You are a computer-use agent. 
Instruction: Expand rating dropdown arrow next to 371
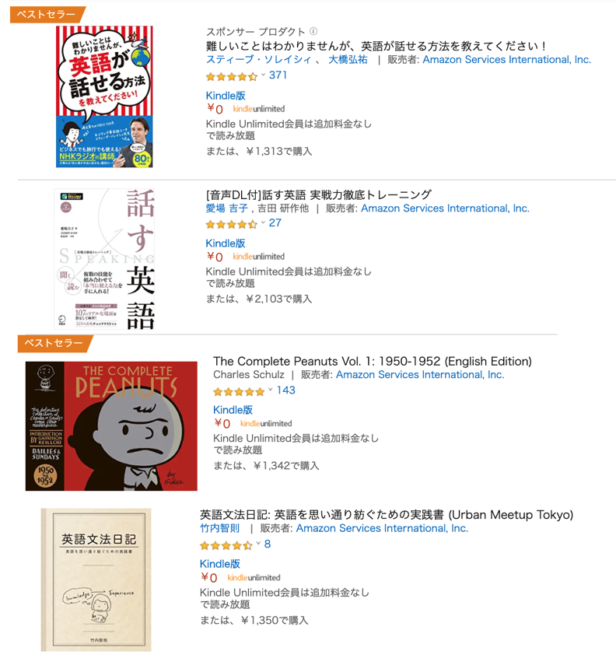[x=263, y=75]
